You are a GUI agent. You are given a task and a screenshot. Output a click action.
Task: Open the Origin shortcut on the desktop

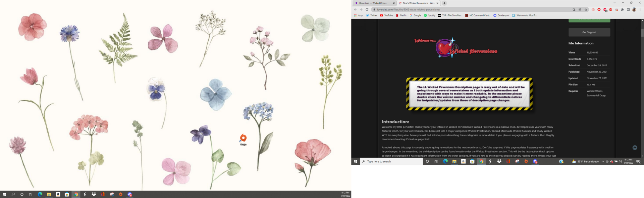pos(243,140)
